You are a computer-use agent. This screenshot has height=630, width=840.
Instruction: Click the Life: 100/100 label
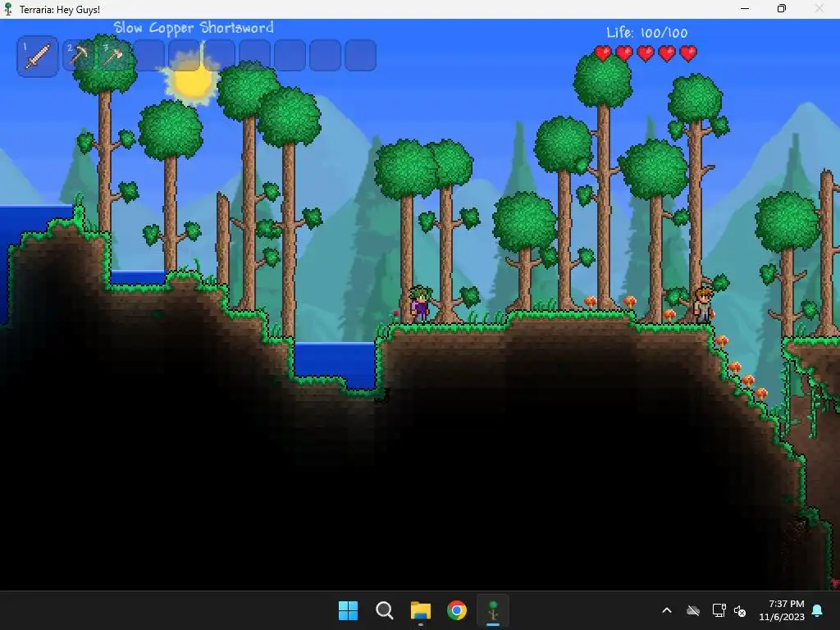[x=646, y=33]
